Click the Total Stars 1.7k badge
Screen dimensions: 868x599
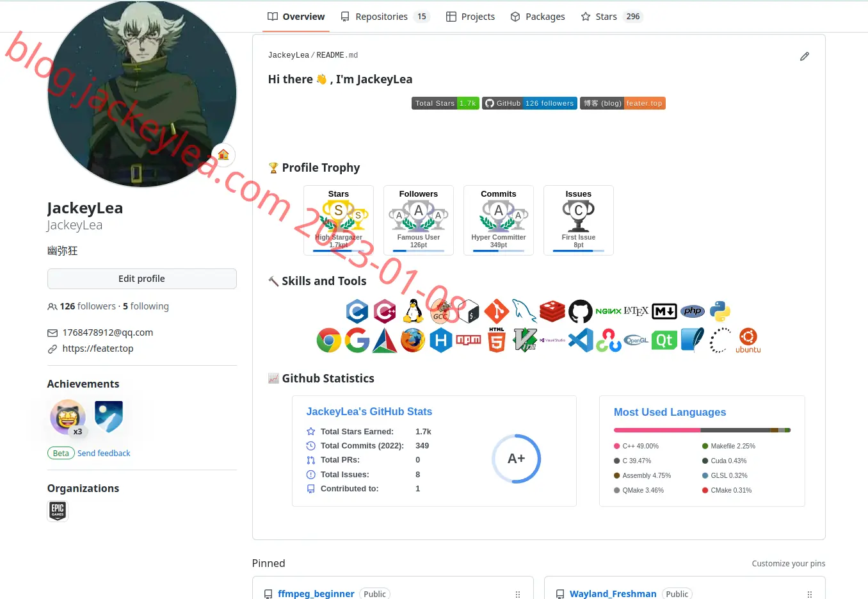pyautogui.click(x=446, y=103)
